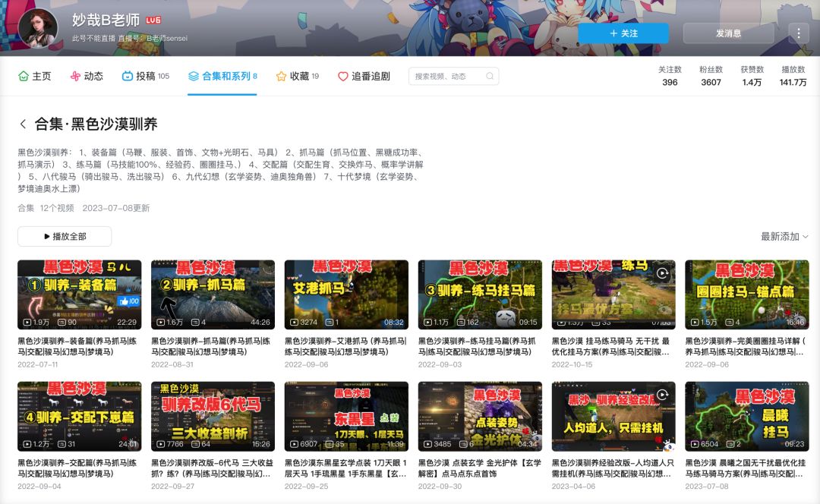The width and height of the screenshot is (820, 504).
Task: Click the 合集和系列 layers icon
Action: 194,77
